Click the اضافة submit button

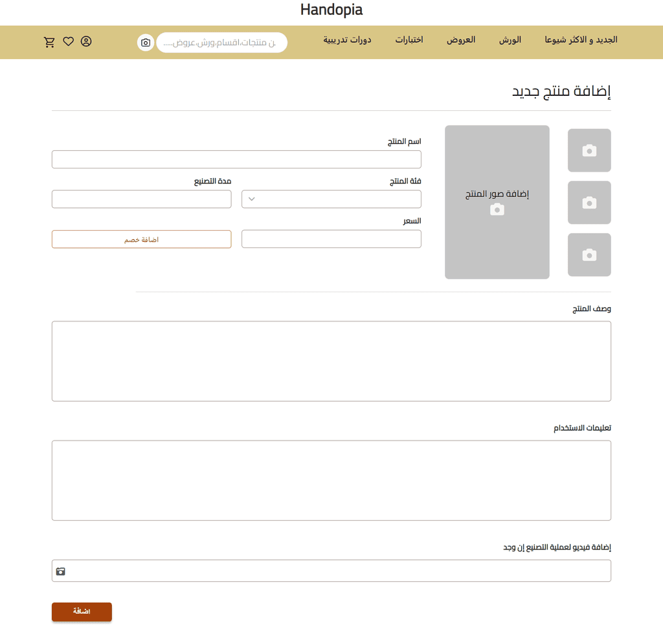pyautogui.click(x=82, y=612)
